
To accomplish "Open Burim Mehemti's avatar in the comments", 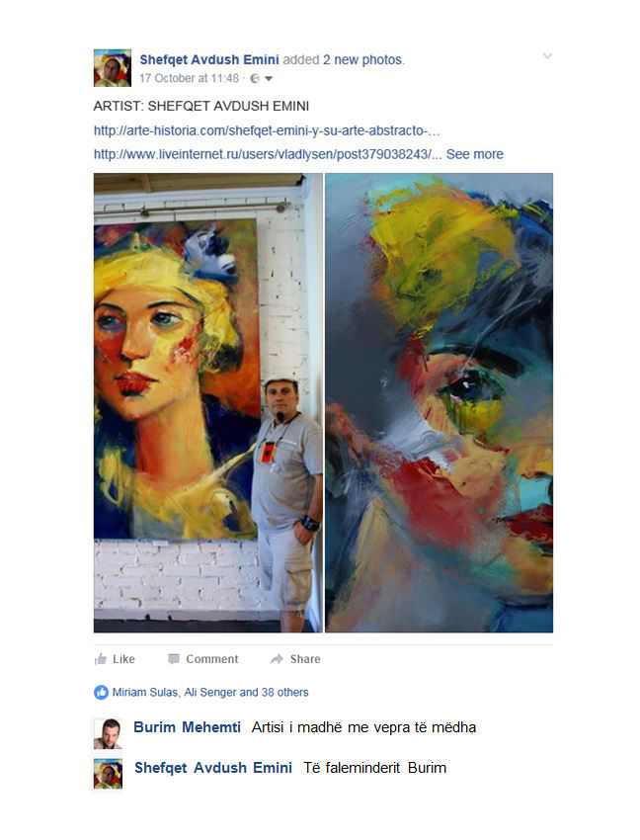I will [109, 733].
